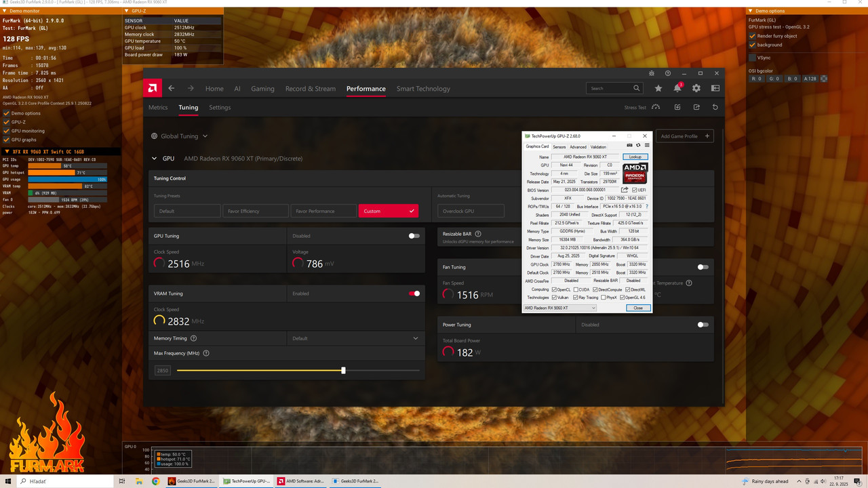
Task: Switch to the Metrics sub-tab
Action: pos(158,107)
